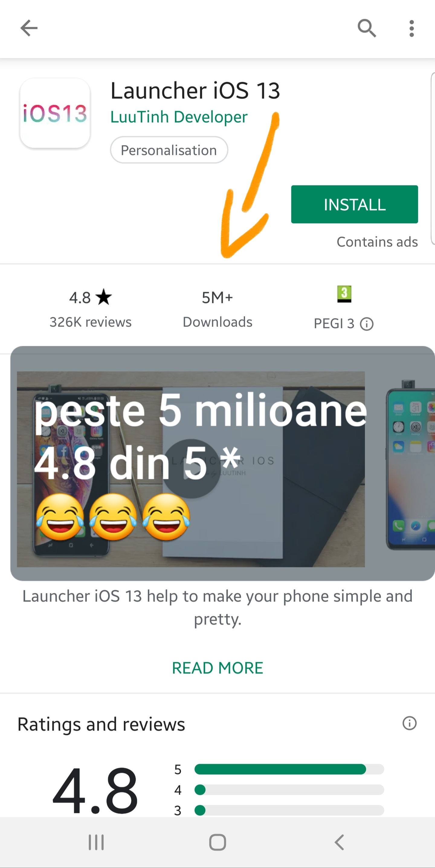Install Launcher iOS 13
This screenshot has height=868, width=435.
[x=354, y=204]
